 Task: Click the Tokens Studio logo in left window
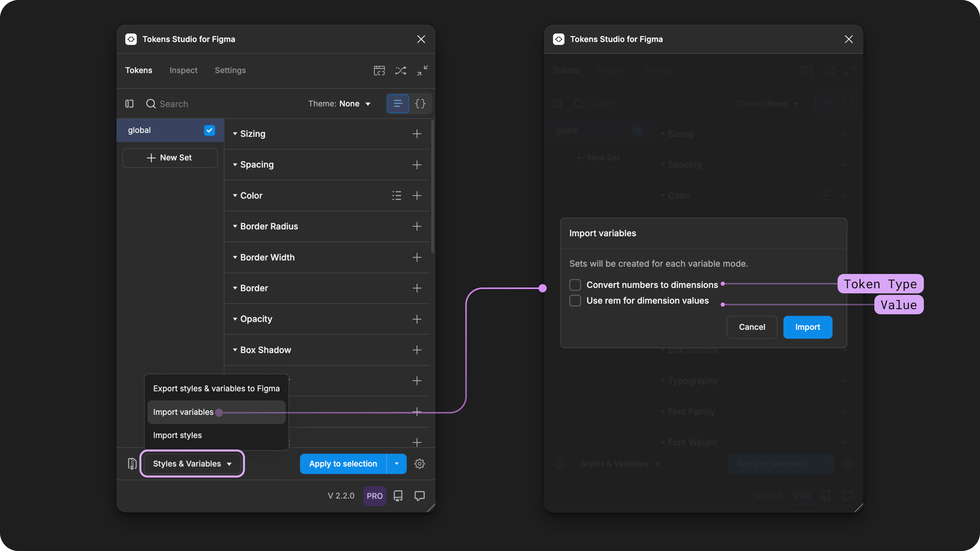click(x=131, y=39)
